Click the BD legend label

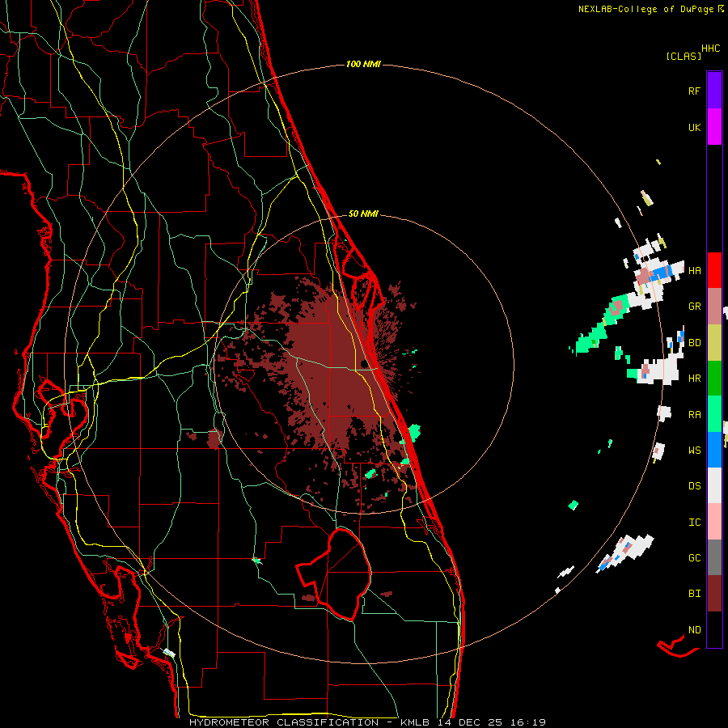click(694, 343)
